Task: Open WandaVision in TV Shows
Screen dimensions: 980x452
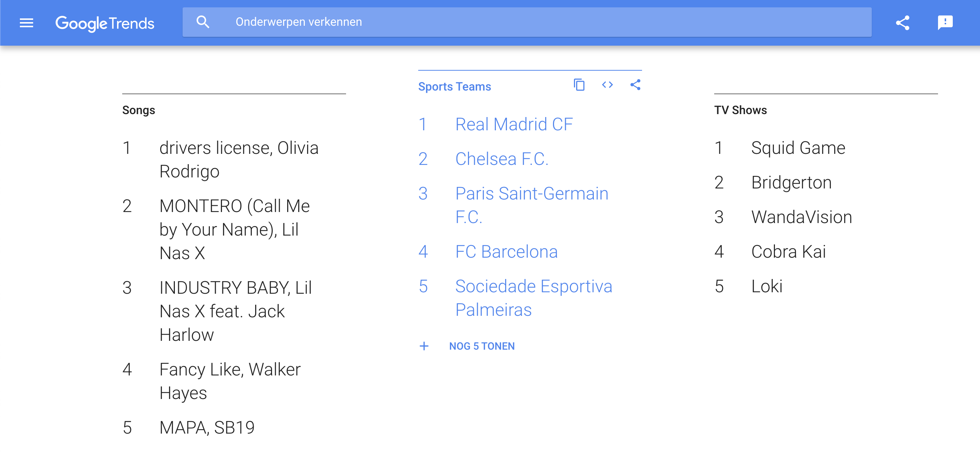Action: tap(801, 217)
